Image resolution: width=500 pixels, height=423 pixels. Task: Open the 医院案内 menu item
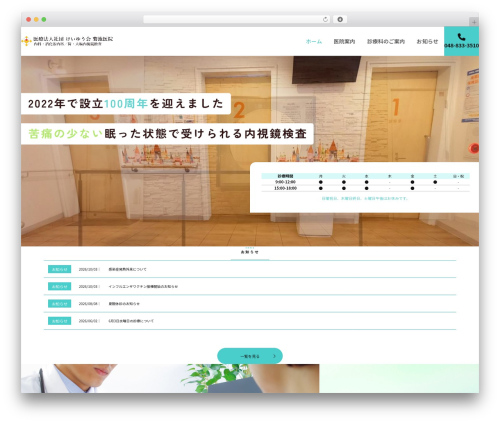click(x=344, y=41)
